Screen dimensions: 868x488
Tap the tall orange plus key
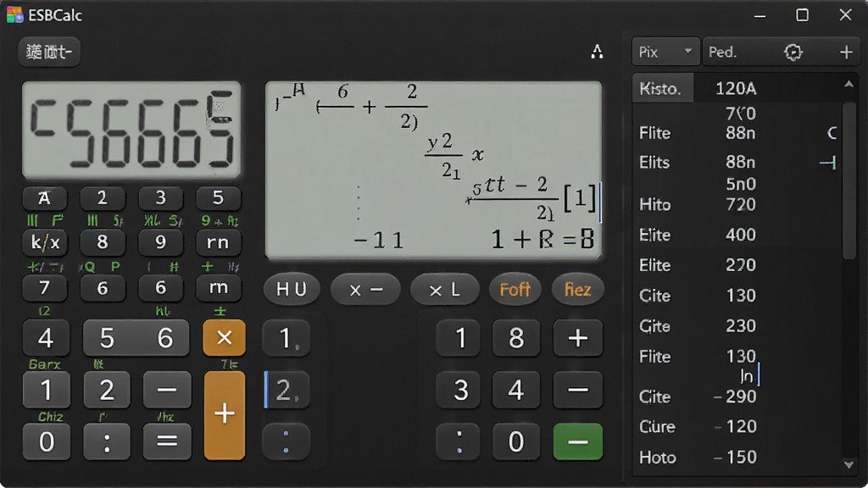tap(224, 415)
